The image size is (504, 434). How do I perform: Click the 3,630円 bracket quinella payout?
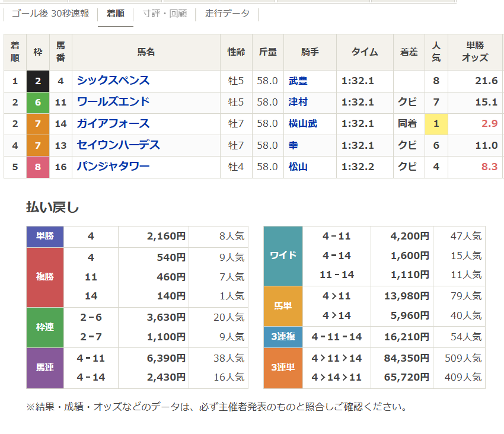[x=166, y=318]
